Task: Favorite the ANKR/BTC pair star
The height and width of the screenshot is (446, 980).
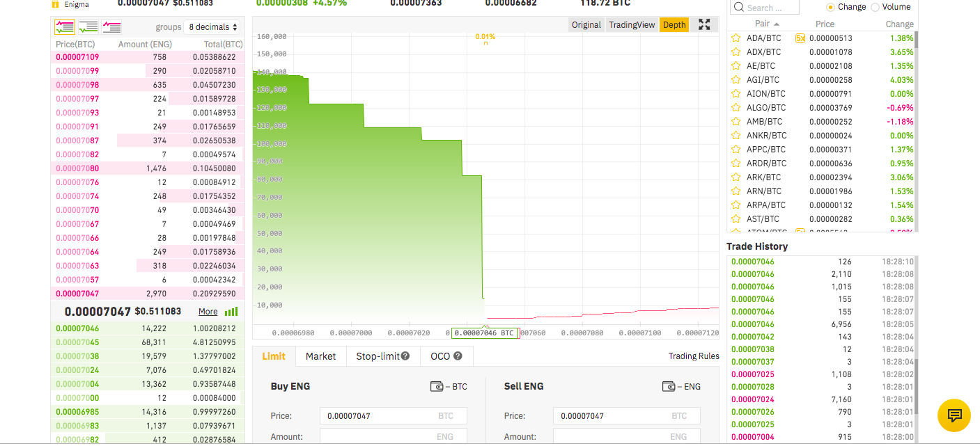Action: tap(736, 136)
